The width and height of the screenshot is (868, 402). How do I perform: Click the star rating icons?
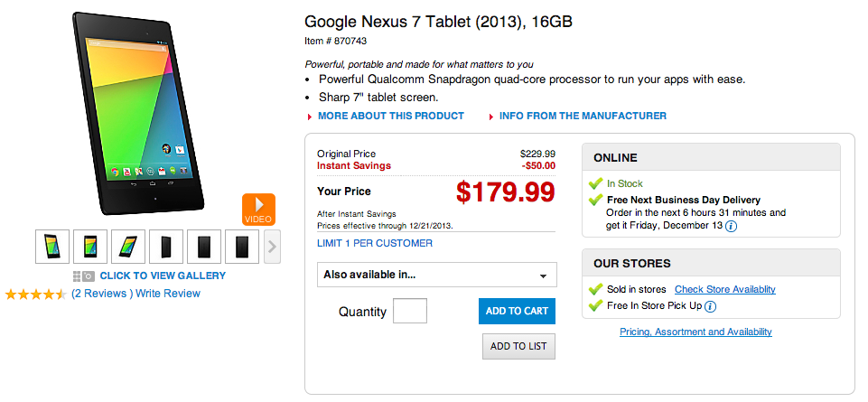tap(35, 294)
